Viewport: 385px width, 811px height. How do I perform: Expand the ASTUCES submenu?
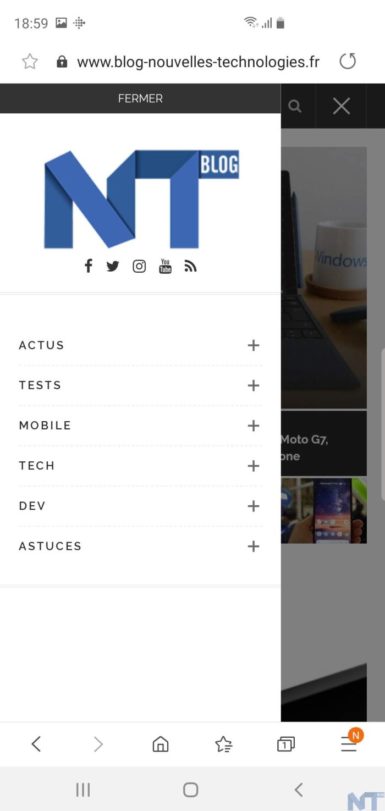point(253,546)
